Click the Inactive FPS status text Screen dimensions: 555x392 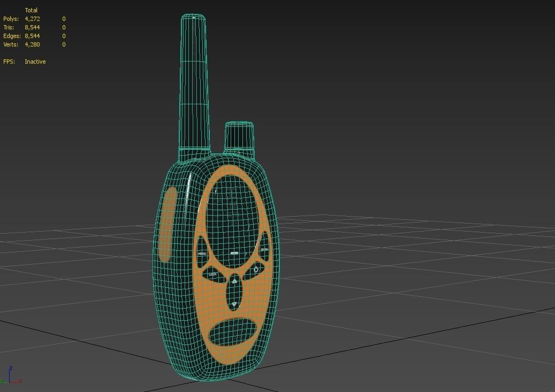tap(35, 62)
